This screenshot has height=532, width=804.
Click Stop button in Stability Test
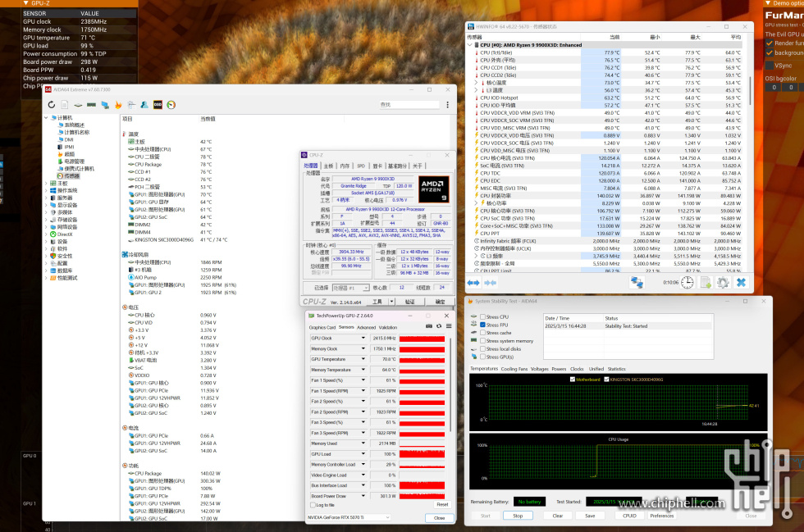coord(518,516)
